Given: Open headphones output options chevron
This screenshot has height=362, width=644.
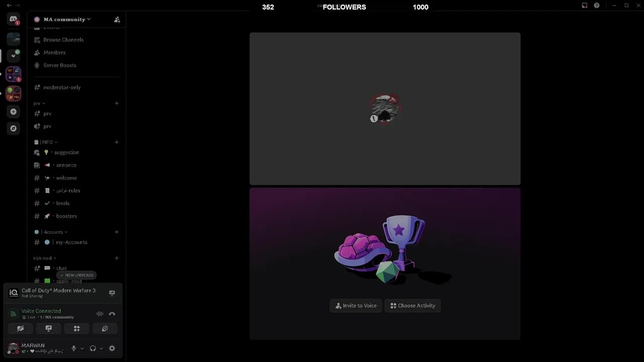Looking at the screenshot, I should (101, 348).
